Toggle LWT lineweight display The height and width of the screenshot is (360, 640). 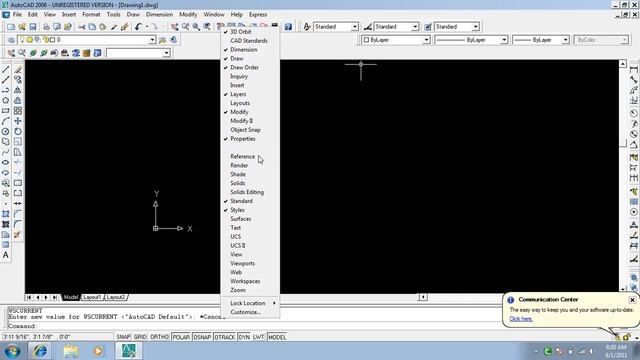tap(258, 337)
